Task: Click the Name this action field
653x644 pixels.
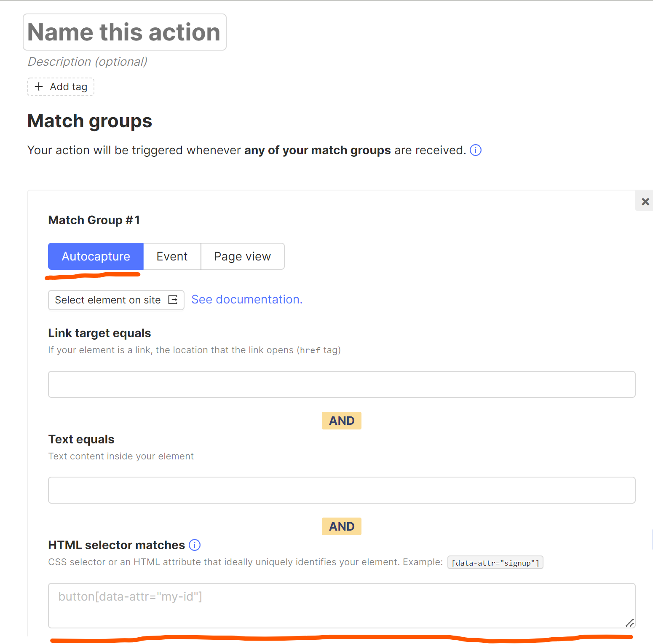Action: click(x=124, y=32)
